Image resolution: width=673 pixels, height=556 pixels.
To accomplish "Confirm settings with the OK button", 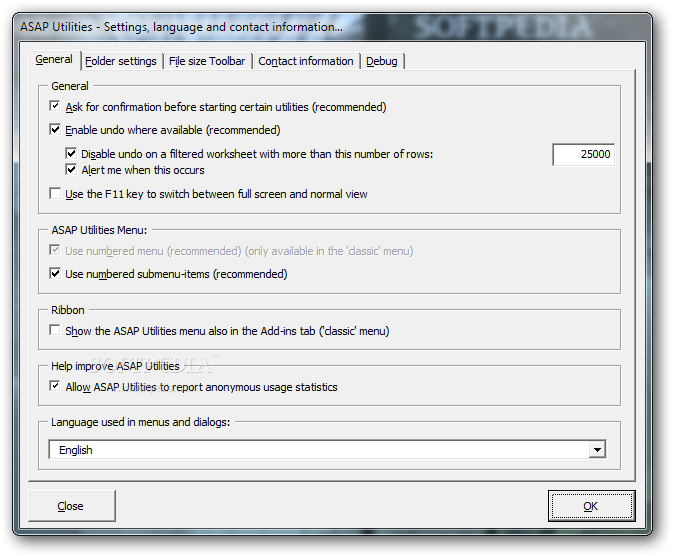I will [591, 506].
